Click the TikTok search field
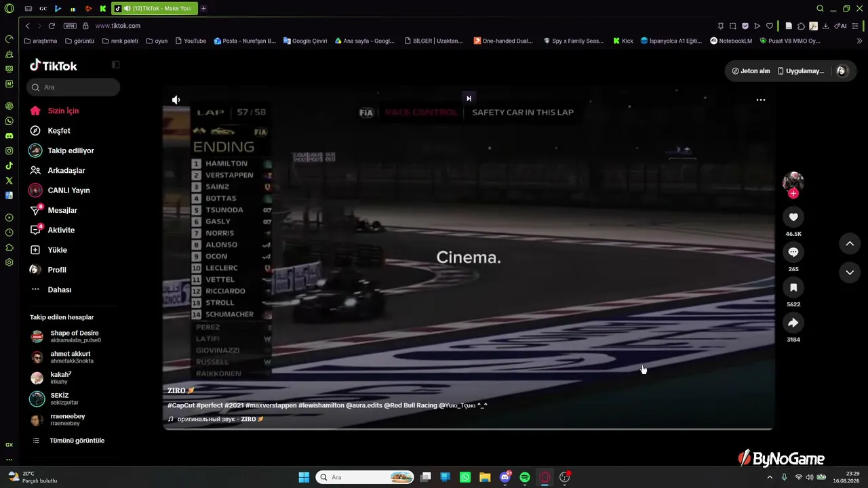 (73, 87)
